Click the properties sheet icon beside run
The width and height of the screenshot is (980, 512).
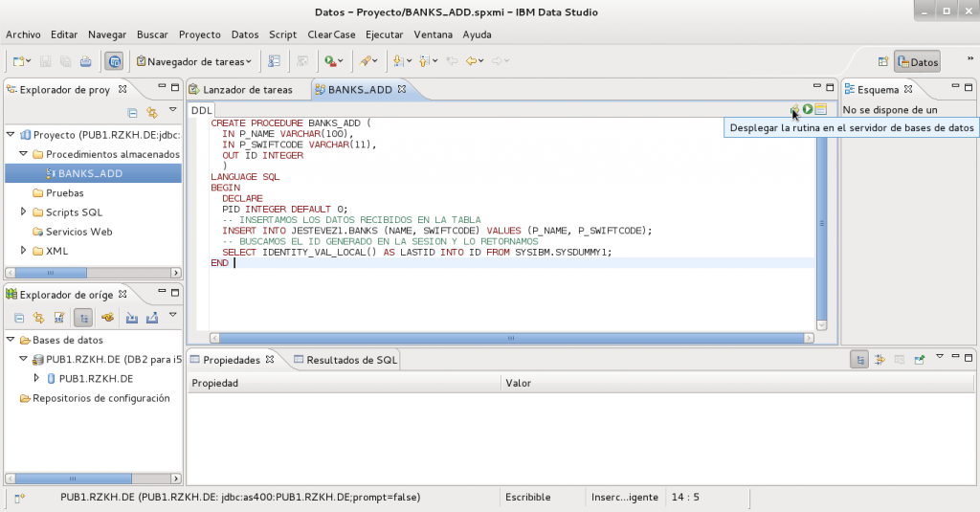(820, 109)
